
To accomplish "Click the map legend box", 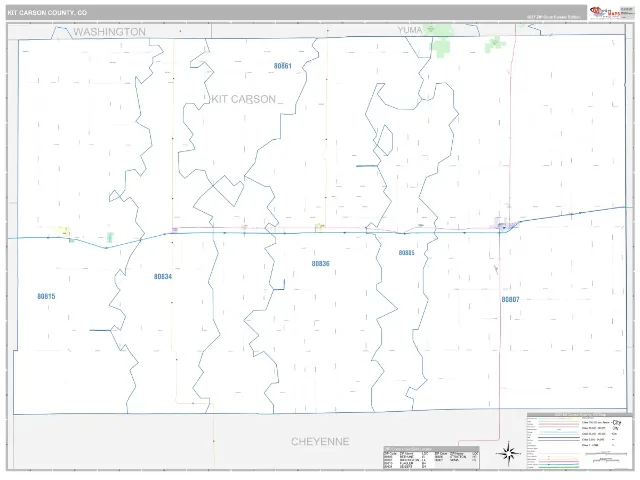I will click(578, 441).
